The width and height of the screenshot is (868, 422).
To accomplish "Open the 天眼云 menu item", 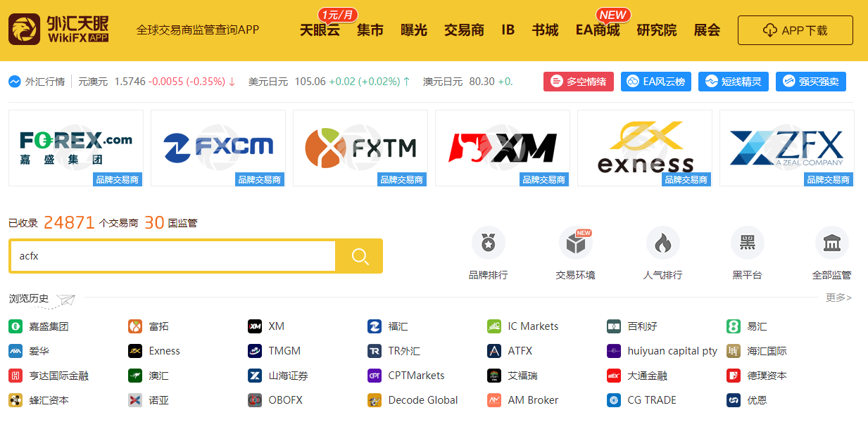I will (320, 30).
